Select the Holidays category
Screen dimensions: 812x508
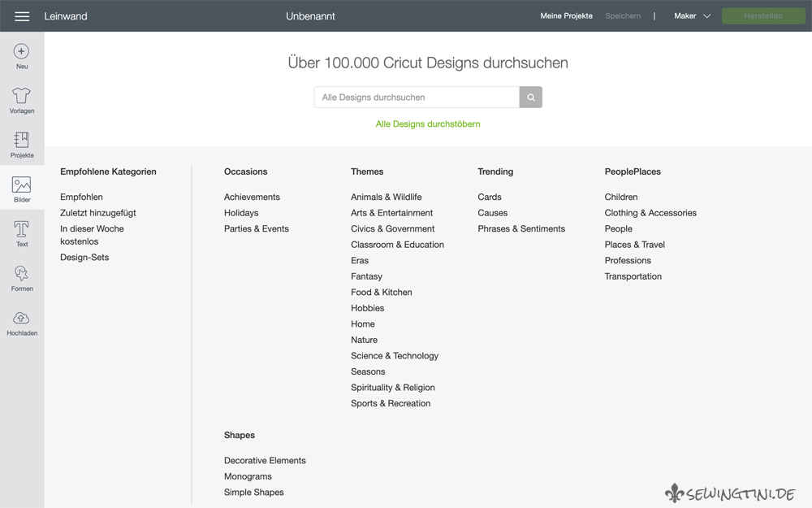[x=241, y=213]
